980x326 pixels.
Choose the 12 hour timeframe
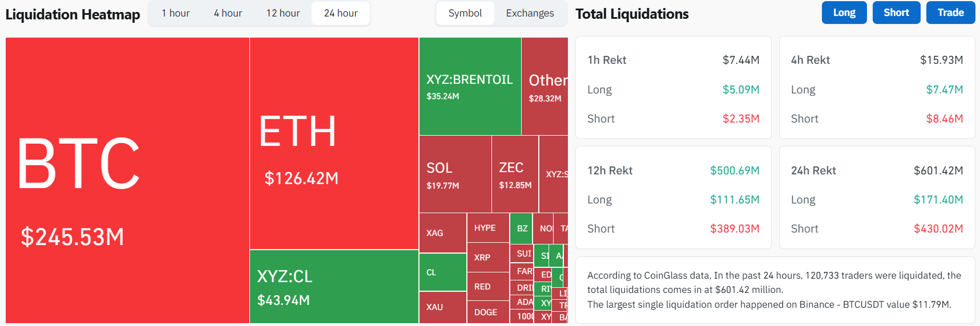tap(283, 13)
